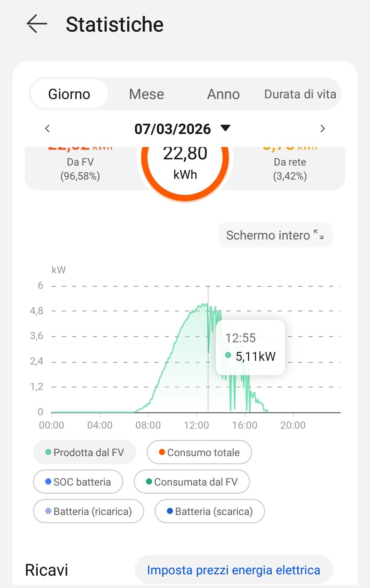Switch to the Mese tab
Image resolution: width=370 pixels, height=588 pixels.
146,94
